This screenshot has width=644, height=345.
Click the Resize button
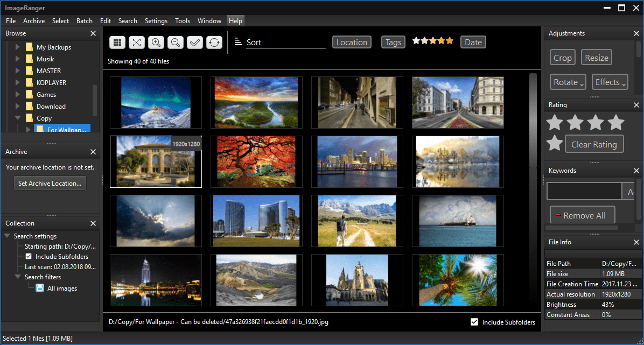[x=597, y=58]
